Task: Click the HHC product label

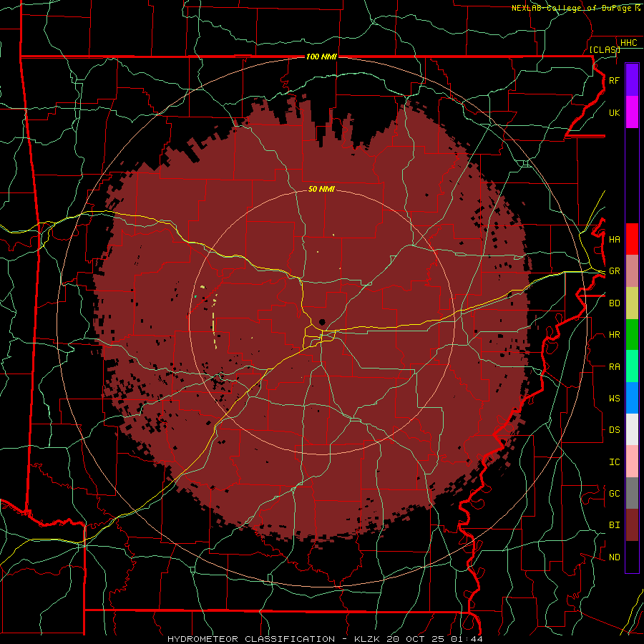Action: coord(628,43)
